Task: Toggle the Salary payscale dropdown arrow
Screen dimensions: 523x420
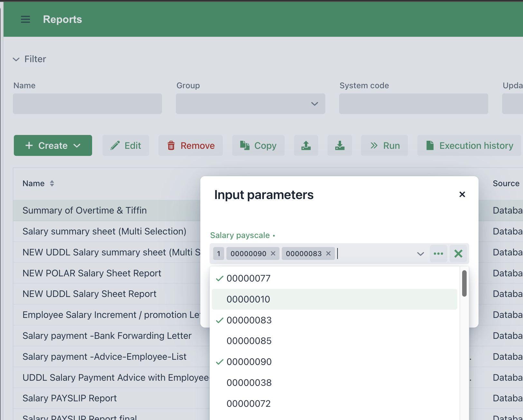Action: pos(420,254)
